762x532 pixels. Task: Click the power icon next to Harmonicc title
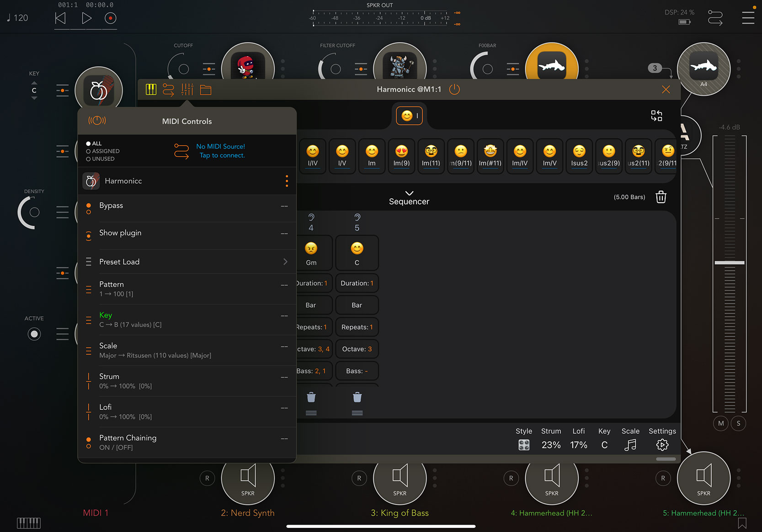pyautogui.click(x=454, y=90)
